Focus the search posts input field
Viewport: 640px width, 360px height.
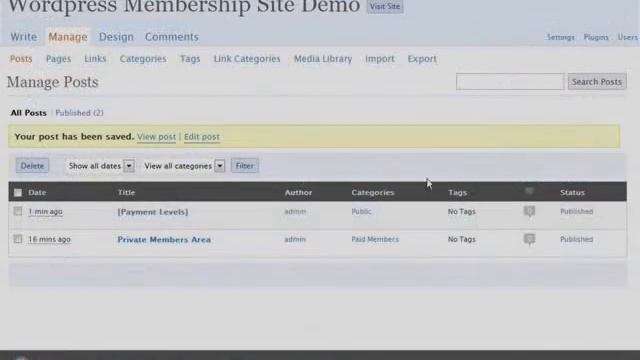point(510,82)
